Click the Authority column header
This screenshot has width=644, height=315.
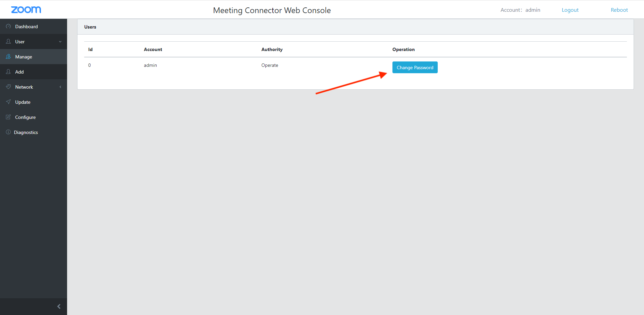[x=272, y=49]
